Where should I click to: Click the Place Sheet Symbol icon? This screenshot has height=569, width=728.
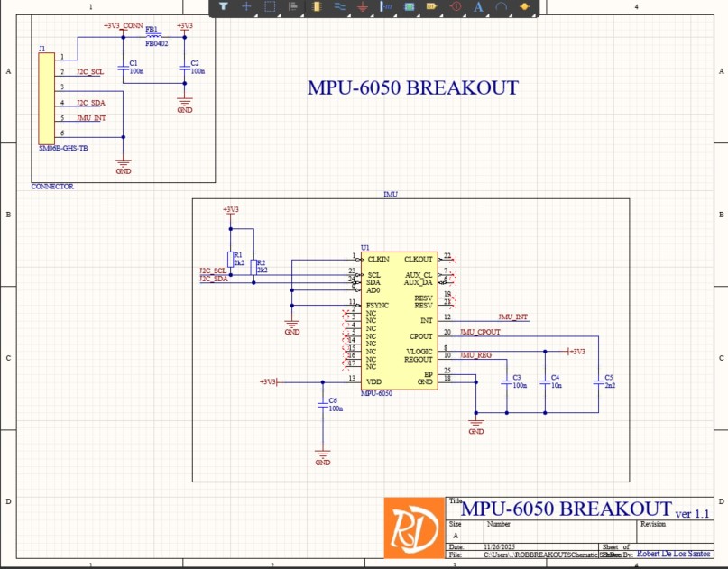(x=409, y=7)
